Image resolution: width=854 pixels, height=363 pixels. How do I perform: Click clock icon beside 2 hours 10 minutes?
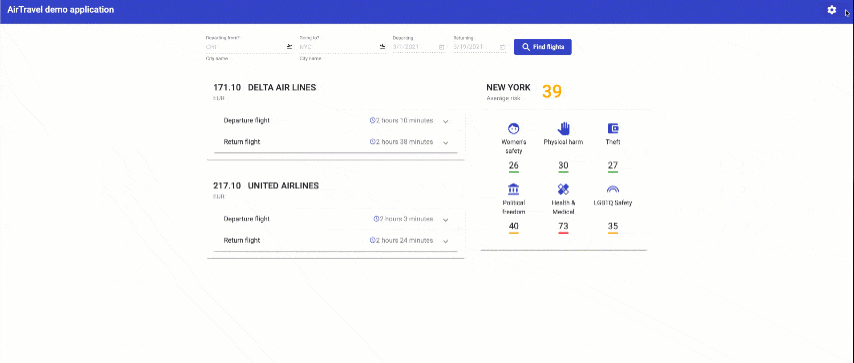click(x=373, y=120)
